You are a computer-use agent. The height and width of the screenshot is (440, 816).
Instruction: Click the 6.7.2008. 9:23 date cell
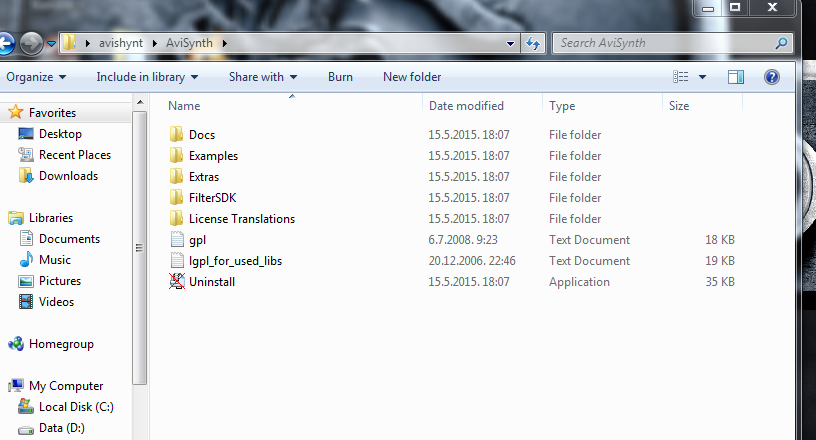tap(463, 240)
